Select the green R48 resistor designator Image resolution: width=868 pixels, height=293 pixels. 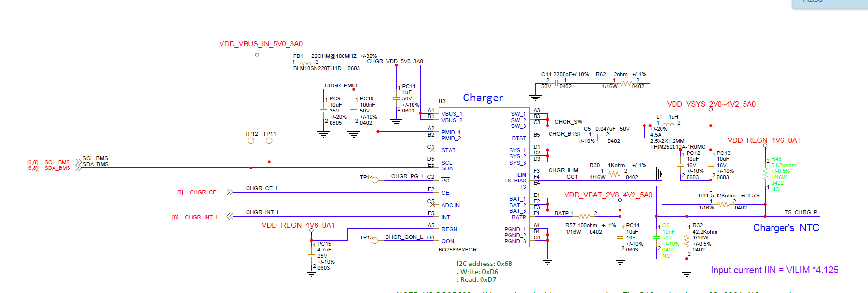point(776,159)
